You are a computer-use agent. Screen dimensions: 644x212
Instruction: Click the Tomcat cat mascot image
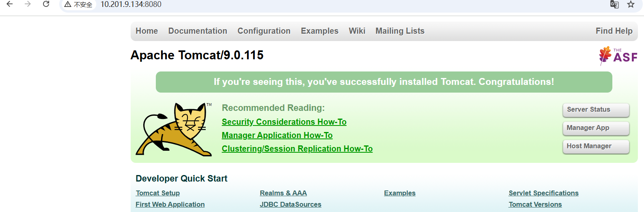click(x=174, y=130)
